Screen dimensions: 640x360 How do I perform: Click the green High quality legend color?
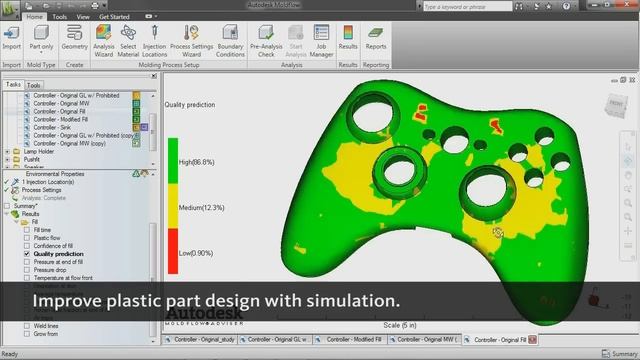pos(173,160)
